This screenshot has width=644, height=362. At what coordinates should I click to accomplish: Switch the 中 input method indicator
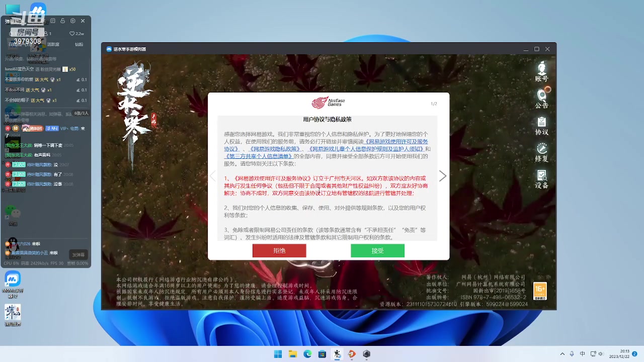click(x=583, y=354)
